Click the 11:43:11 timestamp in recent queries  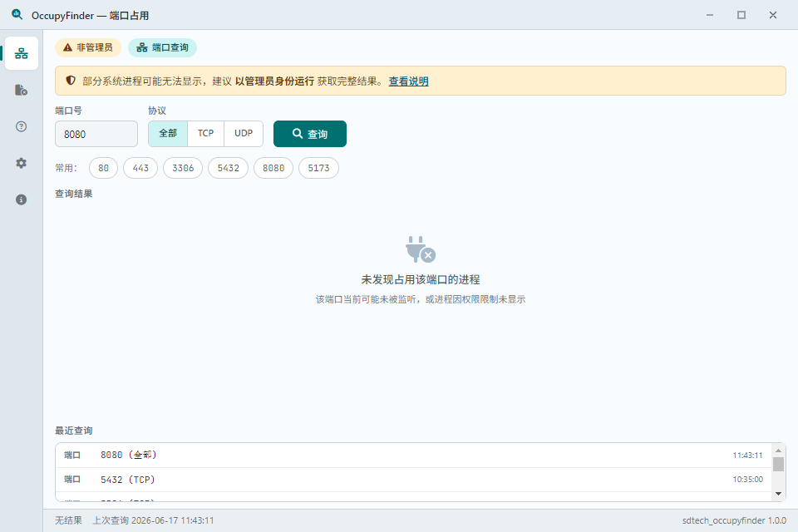coord(747,456)
